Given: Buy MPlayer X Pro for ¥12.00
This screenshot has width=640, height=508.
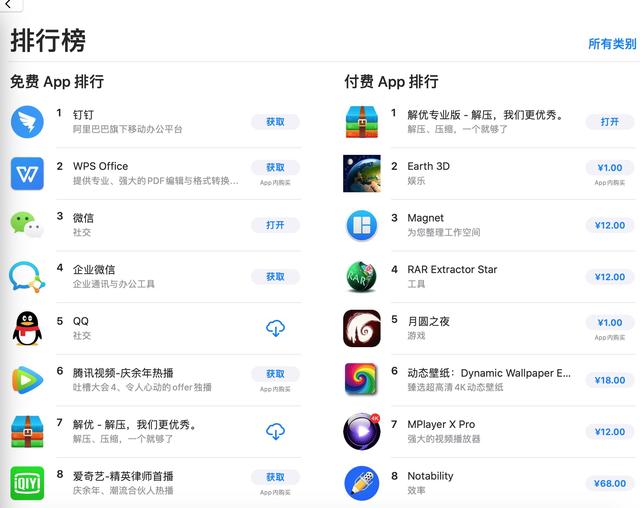Looking at the screenshot, I should click(x=610, y=432).
